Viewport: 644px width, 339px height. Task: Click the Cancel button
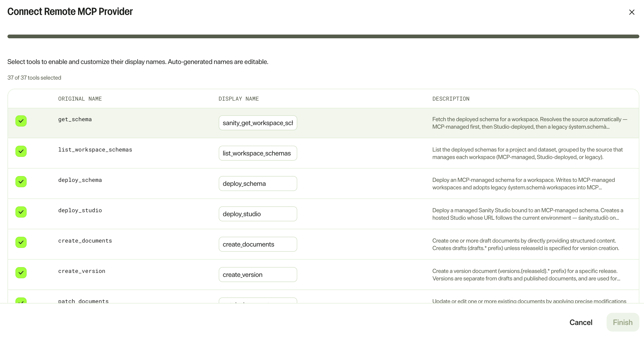click(581, 322)
